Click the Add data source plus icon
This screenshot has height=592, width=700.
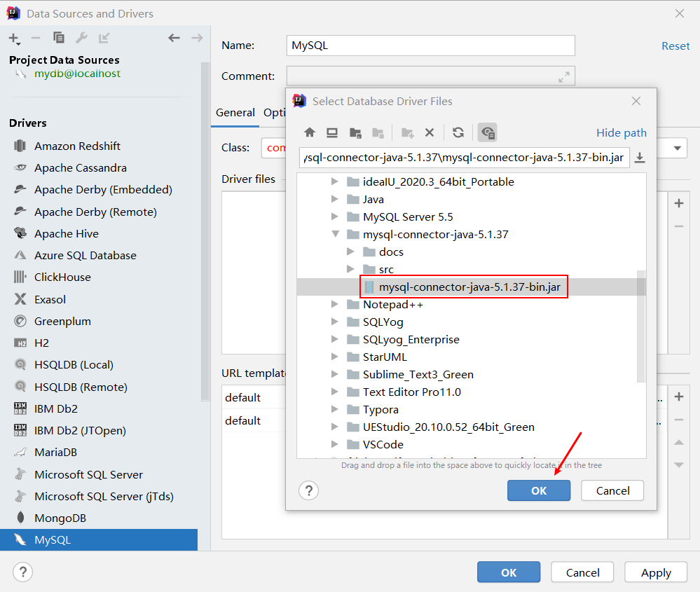(14, 39)
